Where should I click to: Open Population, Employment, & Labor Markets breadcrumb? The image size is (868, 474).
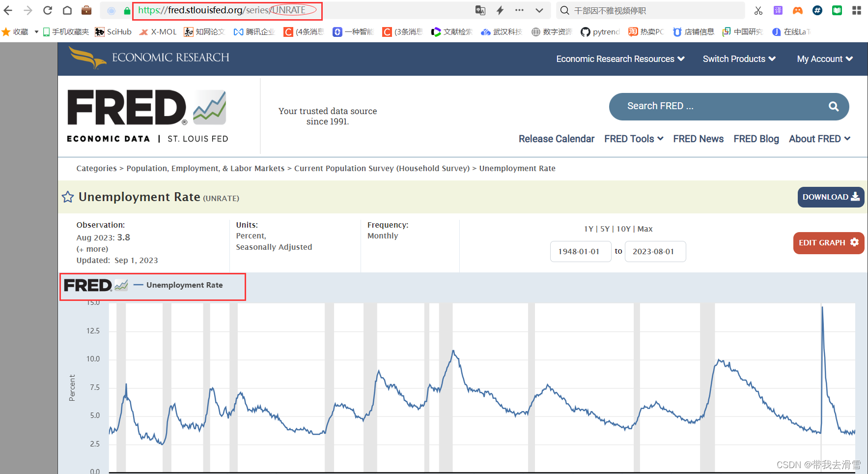[205, 169]
